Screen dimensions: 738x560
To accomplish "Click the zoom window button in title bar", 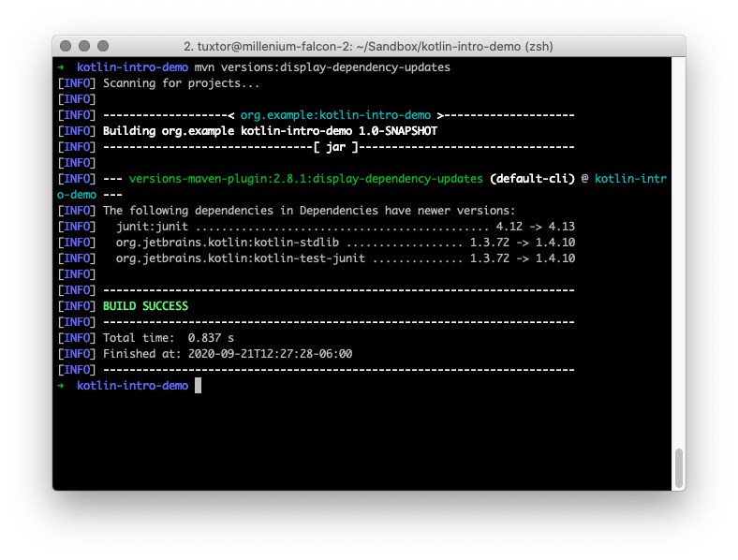I will pyautogui.click(x=103, y=46).
